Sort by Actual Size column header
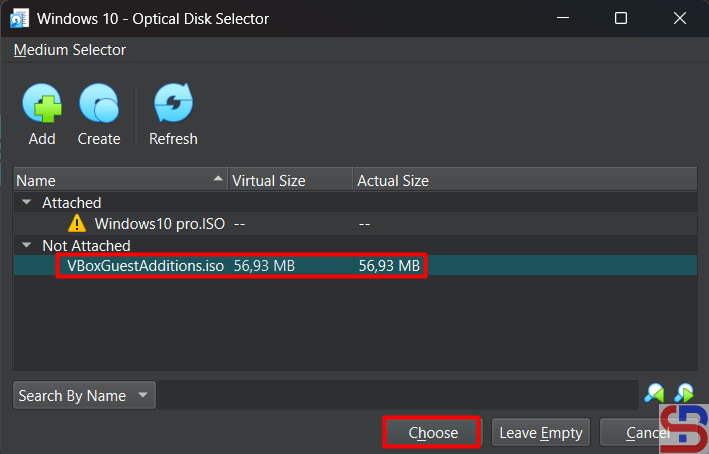This screenshot has width=709, height=454. [x=393, y=181]
